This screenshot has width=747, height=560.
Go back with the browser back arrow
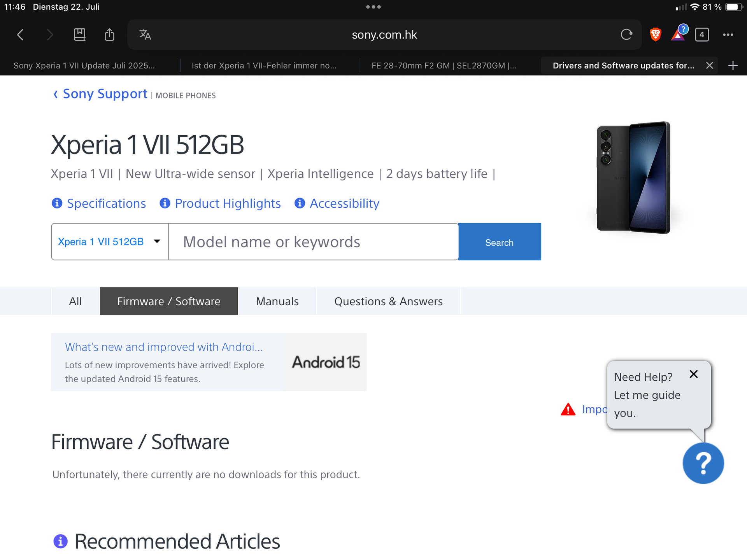(x=21, y=35)
